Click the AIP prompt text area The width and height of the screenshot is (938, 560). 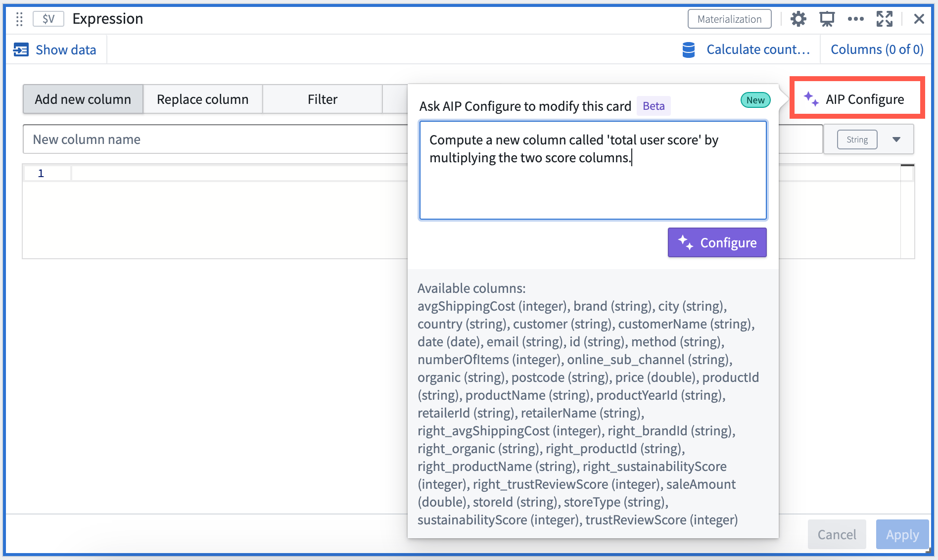tap(593, 170)
